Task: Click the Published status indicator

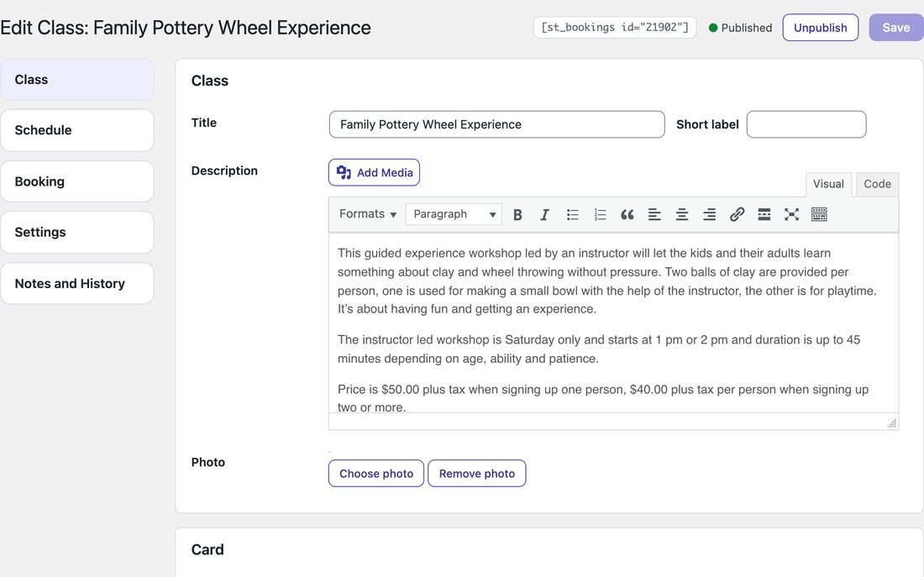Action: tap(740, 28)
